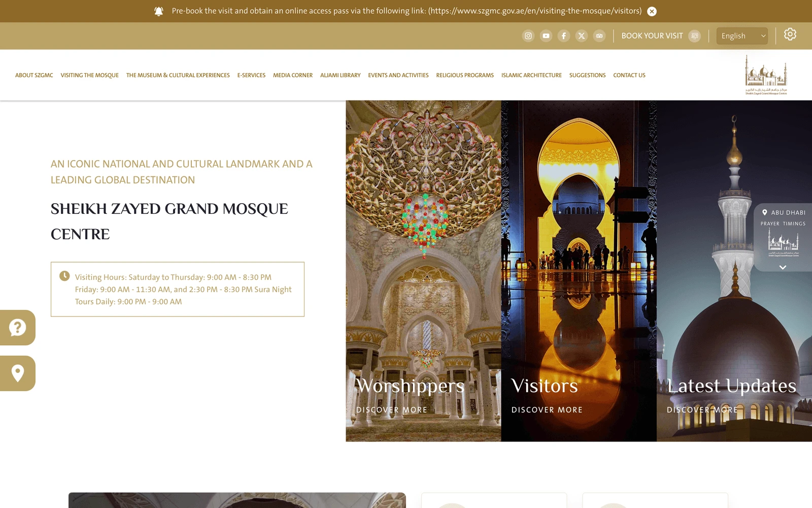Click Discover More under Worshippers
Image resolution: width=812 pixels, height=508 pixels.
tap(392, 410)
